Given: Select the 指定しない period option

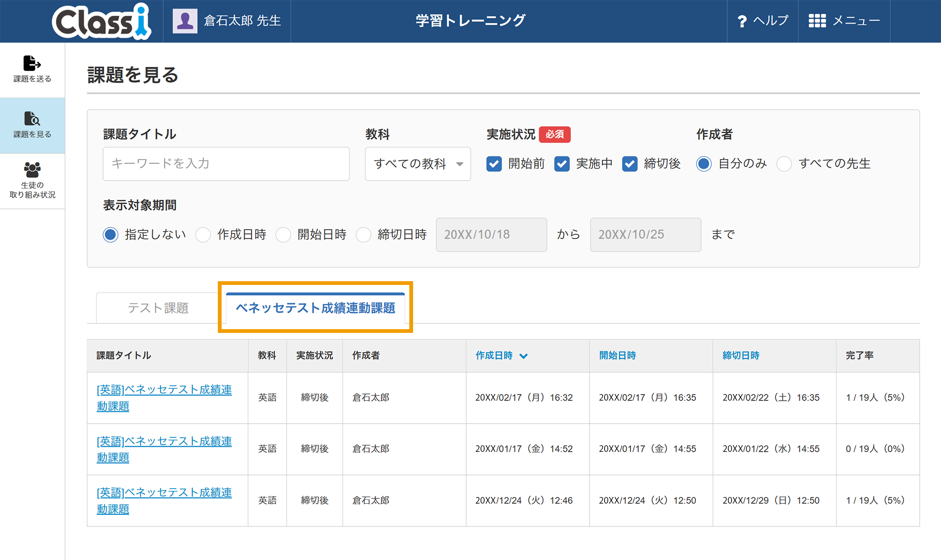Looking at the screenshot, I should click(x=111, y=235).
